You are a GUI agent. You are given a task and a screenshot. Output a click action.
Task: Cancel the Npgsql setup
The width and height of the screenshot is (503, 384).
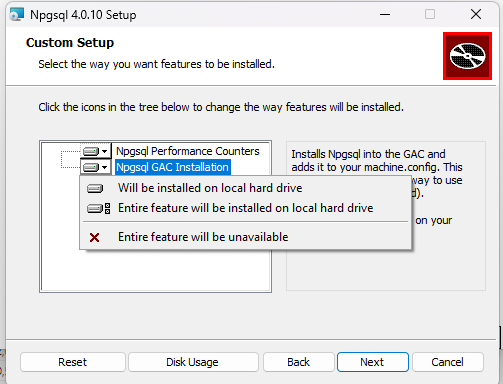pyautogui.click(x=448, y=362)
